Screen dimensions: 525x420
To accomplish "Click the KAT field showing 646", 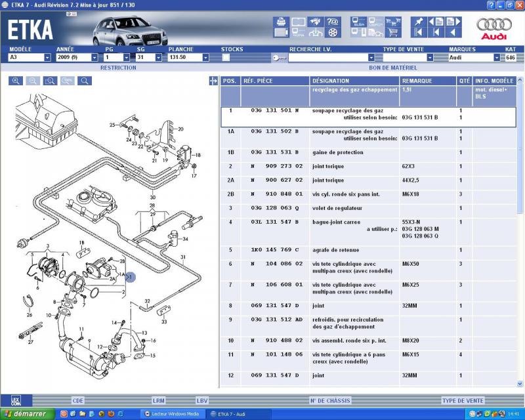I will click(511, 58).
